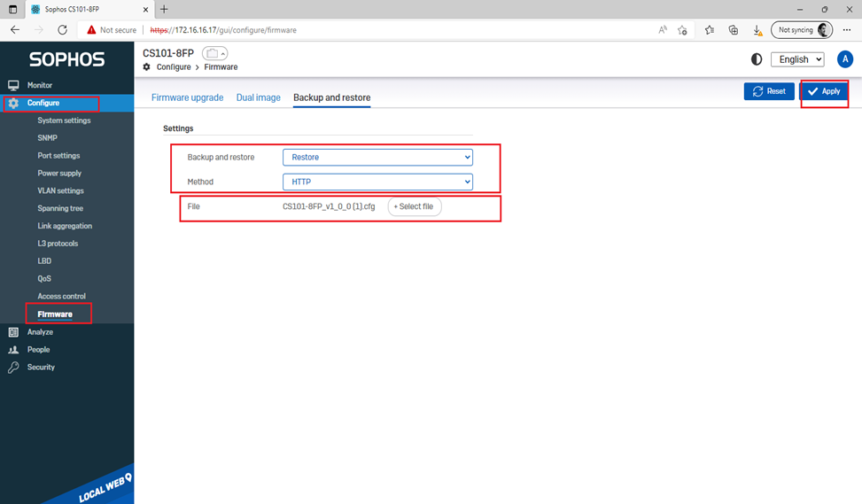The height and width of the screenshot is (504, 862).
Task: Click the device icon next to CS101-8FP
Action: coord(214,54)
